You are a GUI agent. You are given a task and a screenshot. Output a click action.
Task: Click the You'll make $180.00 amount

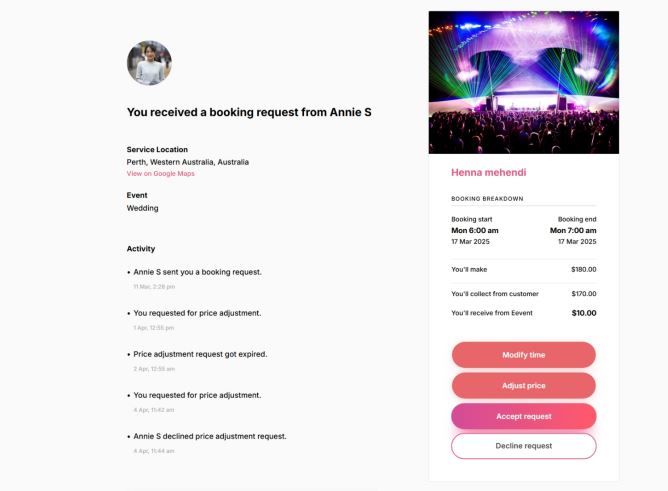pyautogui.click(x=584, y=270)
